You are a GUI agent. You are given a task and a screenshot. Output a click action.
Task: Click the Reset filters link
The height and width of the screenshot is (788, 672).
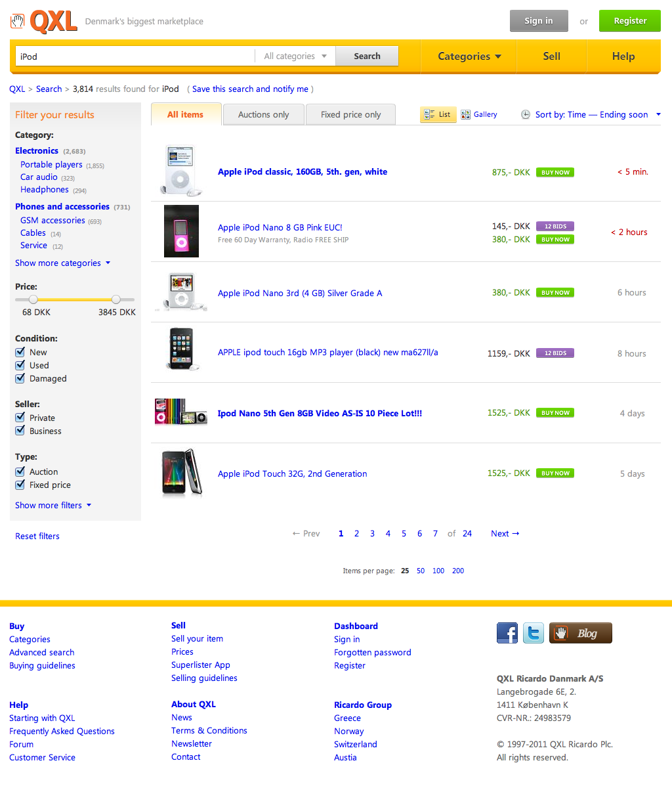(37, 536)
